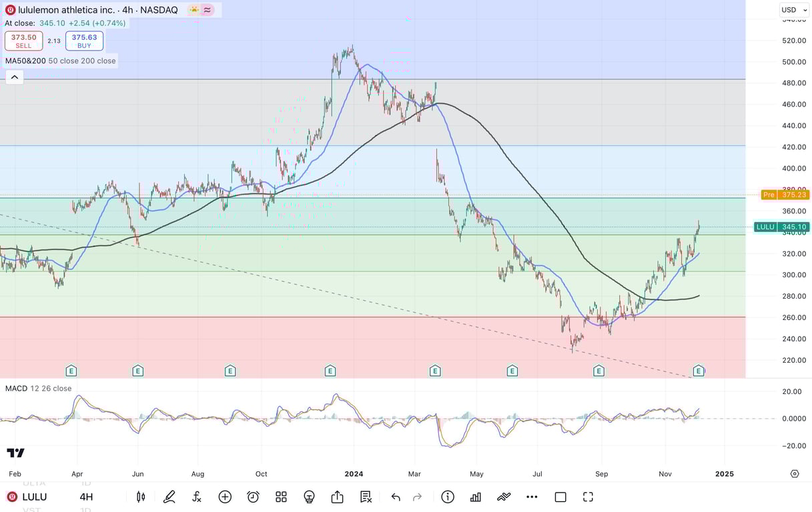Click the earnings E marker on the June 2023 dip
Image resolution: width=812 pixels, height=512 pixels.
[x=137, y=371]
